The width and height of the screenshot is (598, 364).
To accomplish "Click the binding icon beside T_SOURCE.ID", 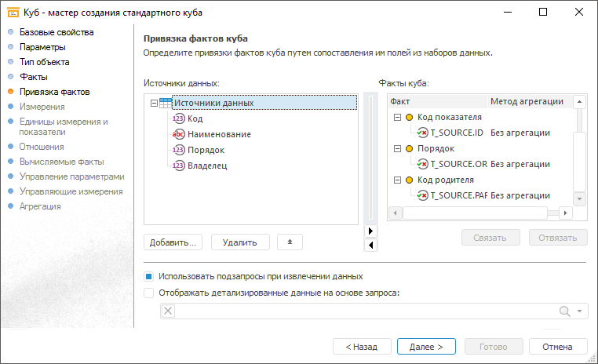I will point(422,133).
